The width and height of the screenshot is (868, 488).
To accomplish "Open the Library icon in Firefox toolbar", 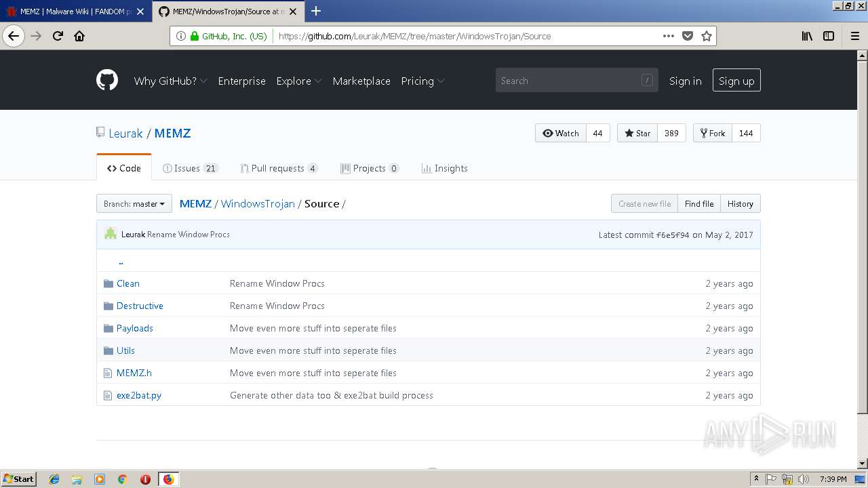I will click(807, 37).
